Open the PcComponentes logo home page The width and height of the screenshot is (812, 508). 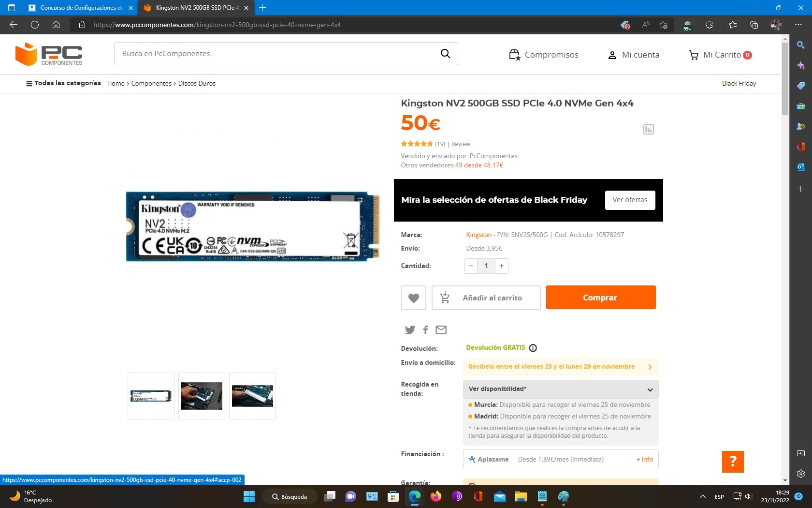49,54
